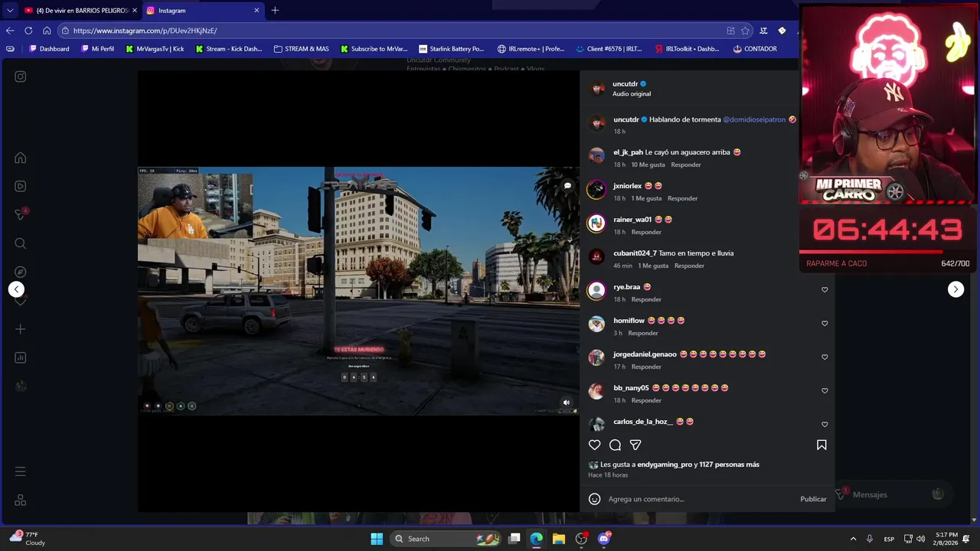Click the 'Agrega un comentario' field
Screen dimensions: 980x551
(700, 499)
